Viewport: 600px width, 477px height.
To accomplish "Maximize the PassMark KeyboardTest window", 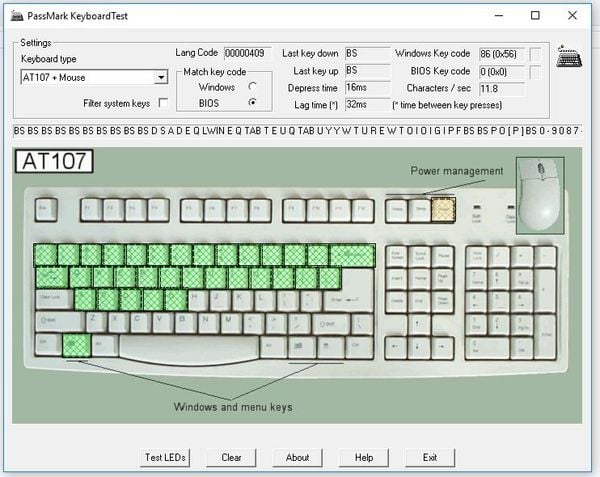I will click(535, 15).
